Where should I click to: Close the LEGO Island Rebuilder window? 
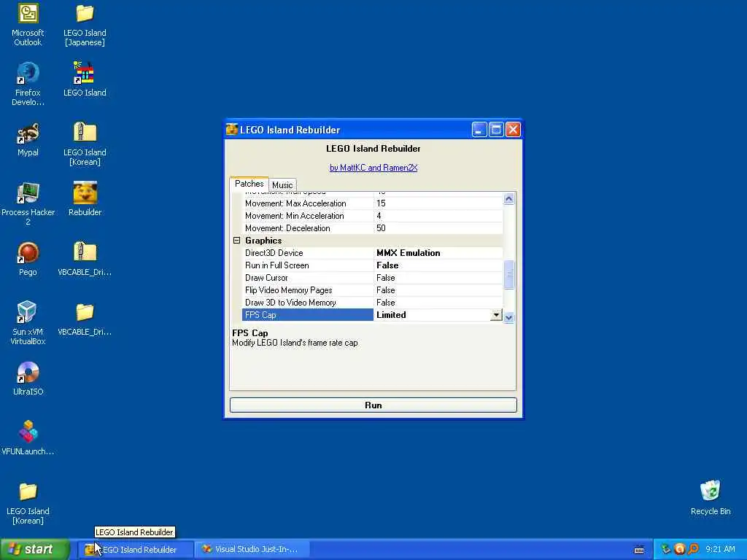pos(513,130)
